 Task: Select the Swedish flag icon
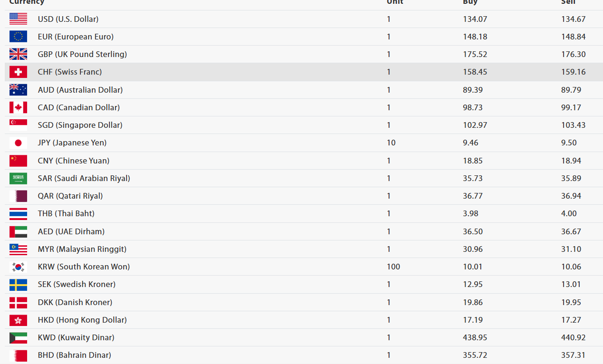18,284
